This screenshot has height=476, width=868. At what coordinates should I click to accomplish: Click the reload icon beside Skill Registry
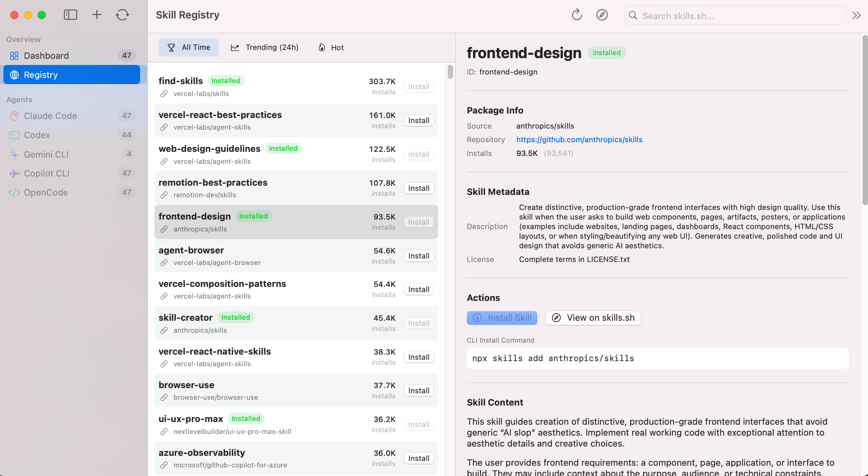tap(577, 15)
